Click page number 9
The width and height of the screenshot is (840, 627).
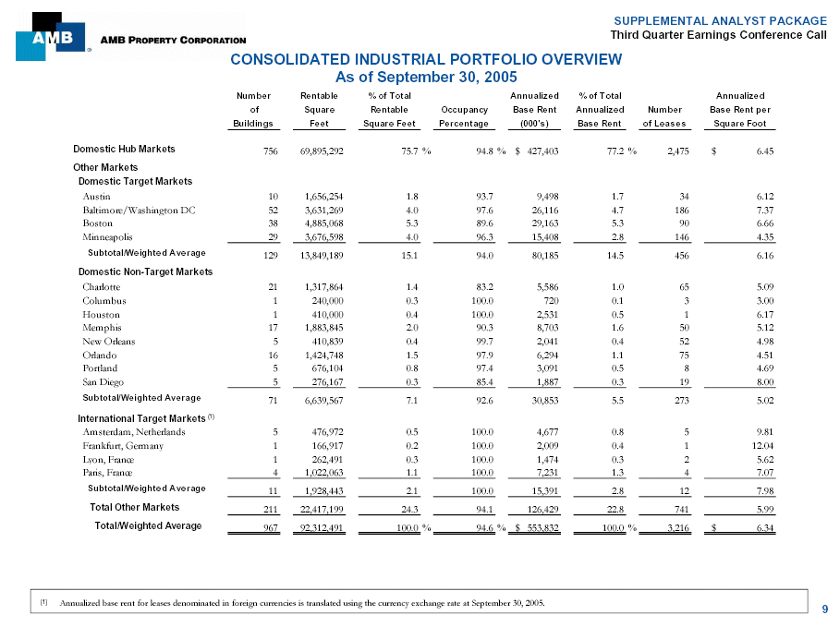[824, 608]
